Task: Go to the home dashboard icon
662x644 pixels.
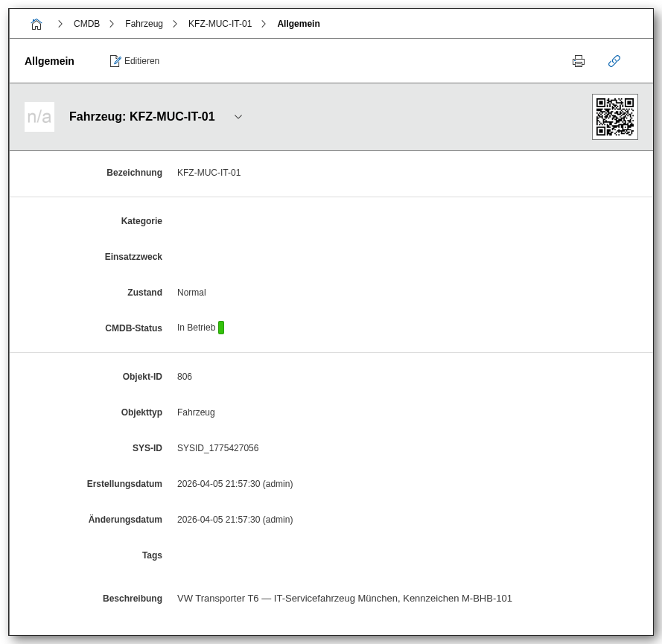Action: click(36, 24)
